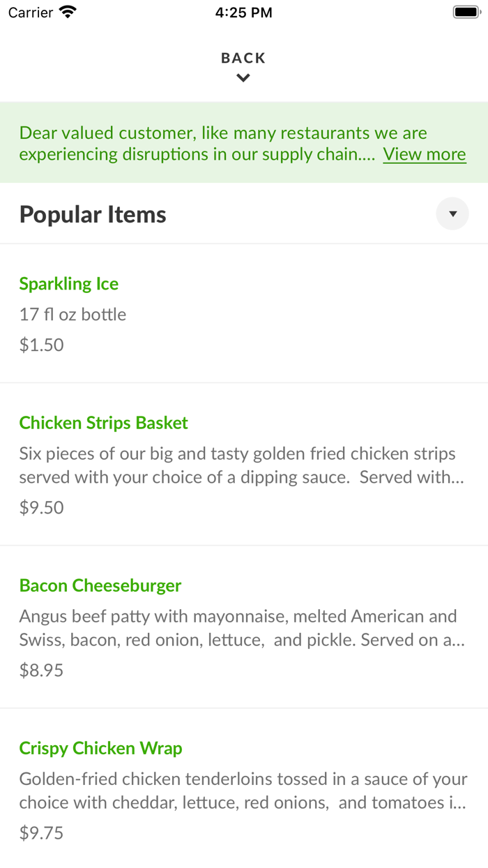Tap the clock showing 4:25 PM
488x868 pixels.
pos(244,12)
